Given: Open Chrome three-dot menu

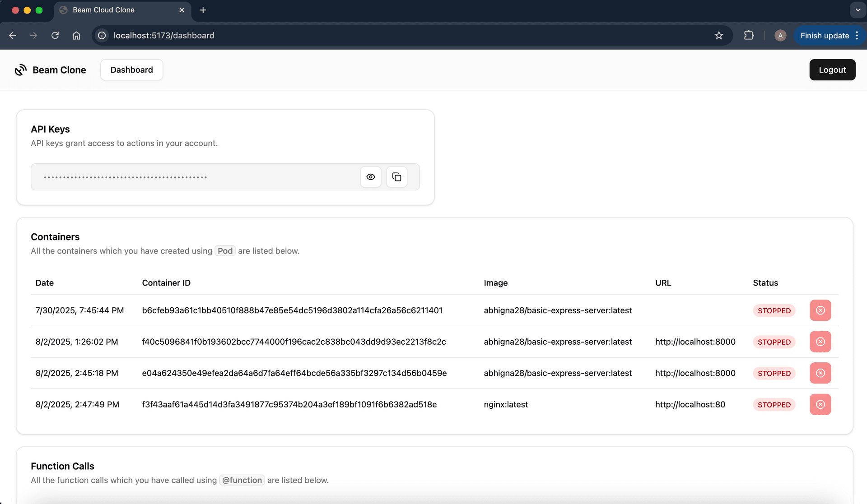Looking at the screenshot, I should tap(857, 36).
